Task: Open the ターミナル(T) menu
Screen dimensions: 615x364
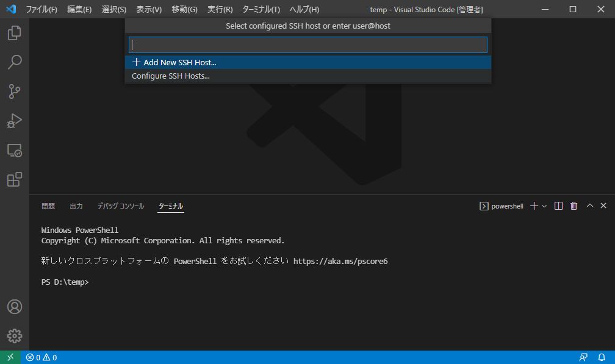Action: 261,9
